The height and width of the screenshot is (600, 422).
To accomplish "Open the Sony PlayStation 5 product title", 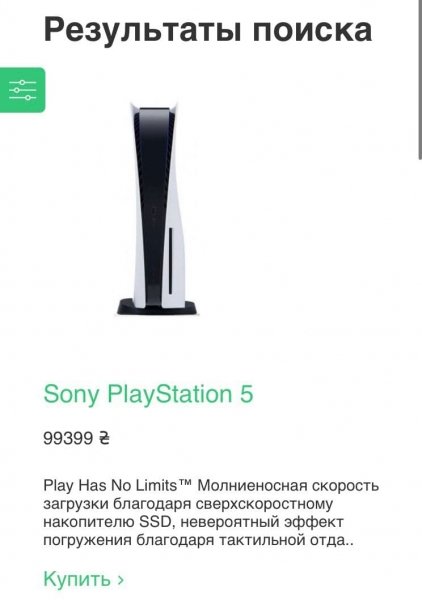I will [x=148, y=394].
